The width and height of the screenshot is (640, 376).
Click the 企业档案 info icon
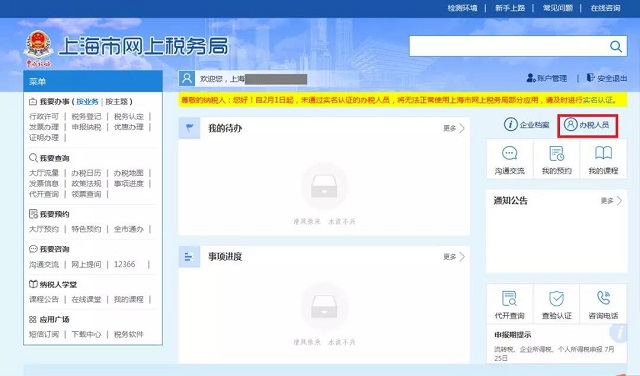510,125
